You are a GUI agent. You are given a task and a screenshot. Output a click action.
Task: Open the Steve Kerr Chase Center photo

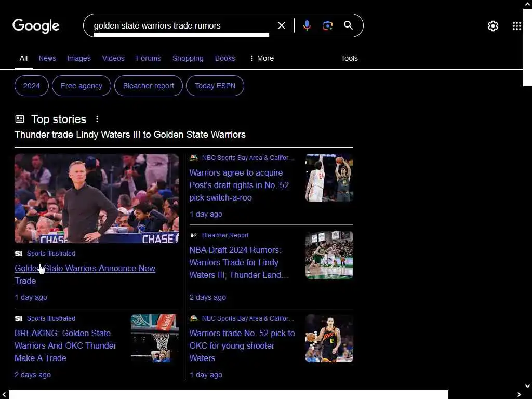97,198
